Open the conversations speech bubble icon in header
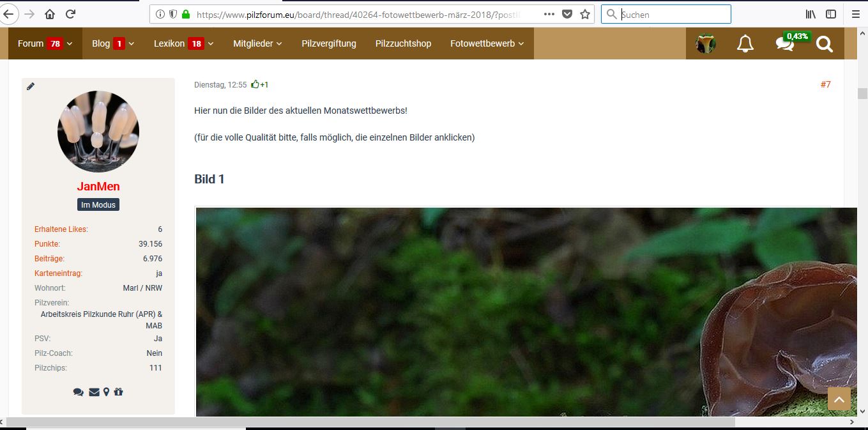 tap(784, 44)
